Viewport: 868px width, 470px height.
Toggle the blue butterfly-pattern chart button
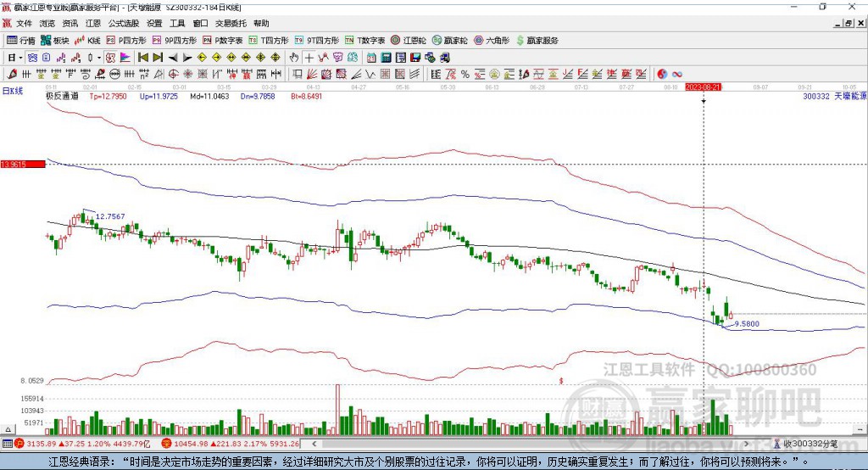pyautogui.click(x=33, y=58)
